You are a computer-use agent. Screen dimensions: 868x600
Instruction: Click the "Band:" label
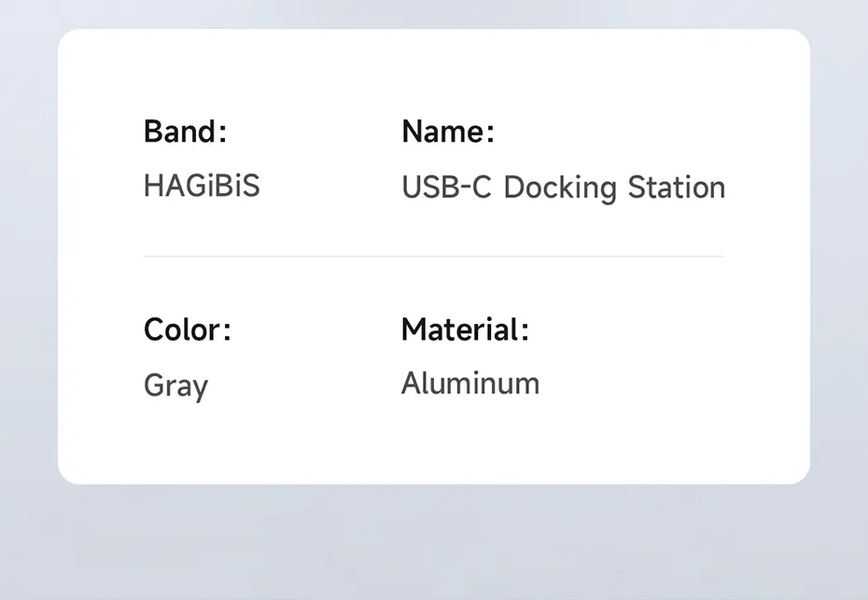point(185,132)
